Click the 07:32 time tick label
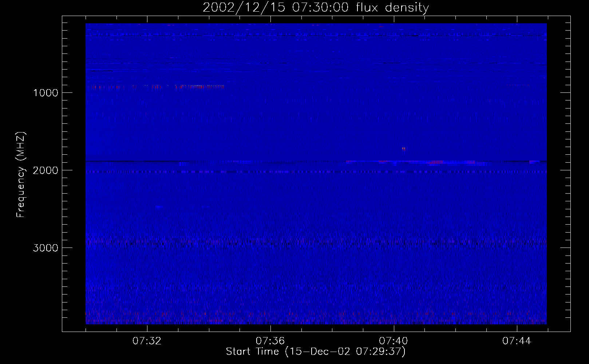 pos(147,341)
